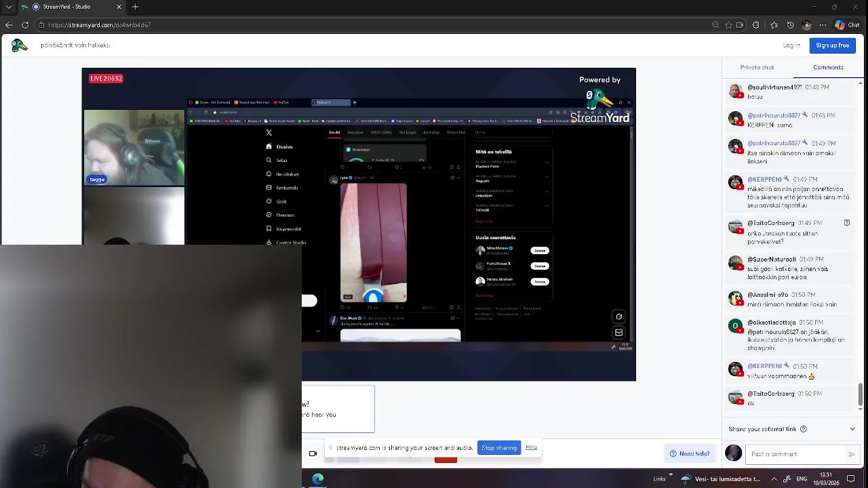
Task: Click the browser address bar URL
Action: pos(100,25)
